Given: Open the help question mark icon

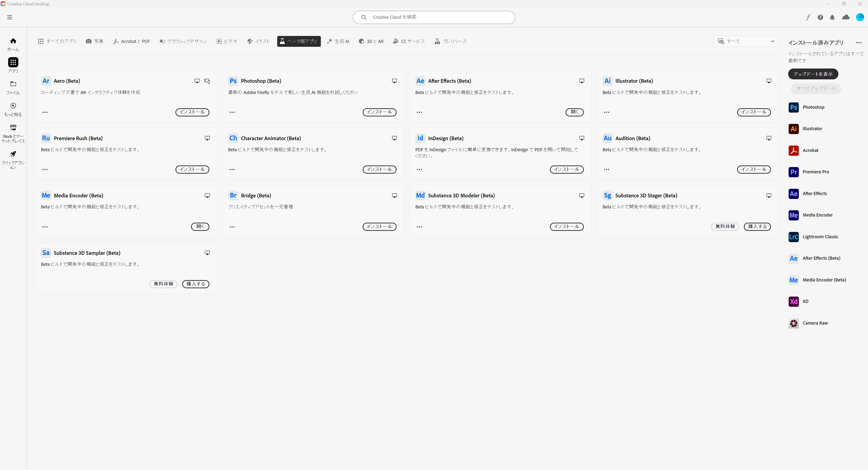Looking at the screenshot, I should pos(820,17).
